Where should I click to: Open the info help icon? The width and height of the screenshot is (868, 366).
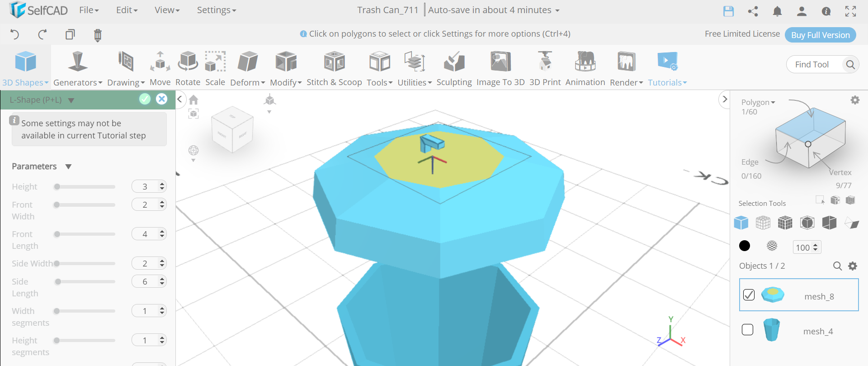point(826,11)
